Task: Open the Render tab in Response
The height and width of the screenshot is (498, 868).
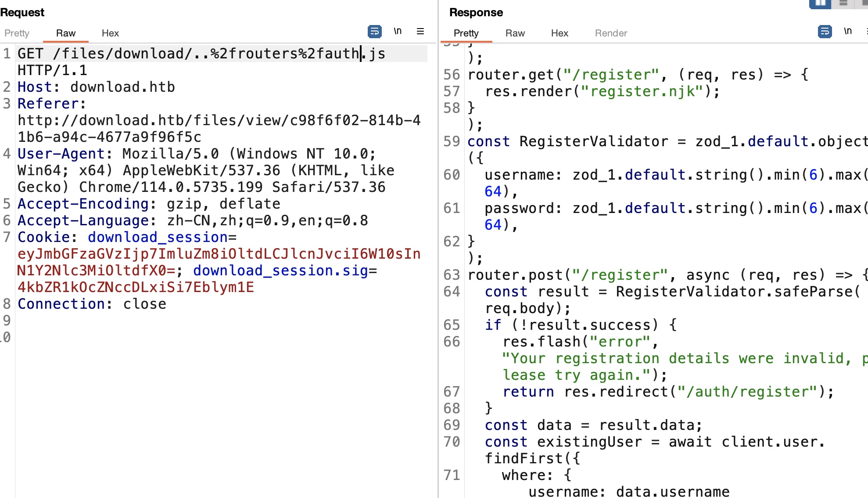Action: tap(611, 33)
